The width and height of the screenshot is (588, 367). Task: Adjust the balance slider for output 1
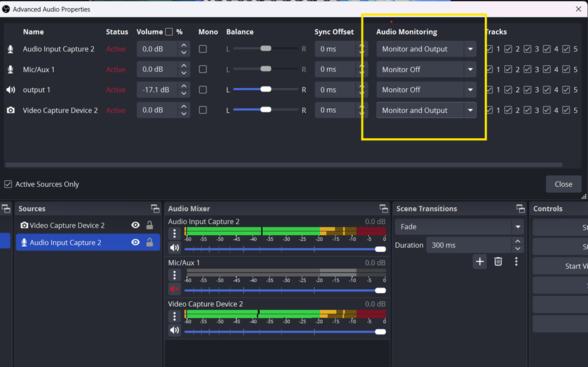coord(266,90)
